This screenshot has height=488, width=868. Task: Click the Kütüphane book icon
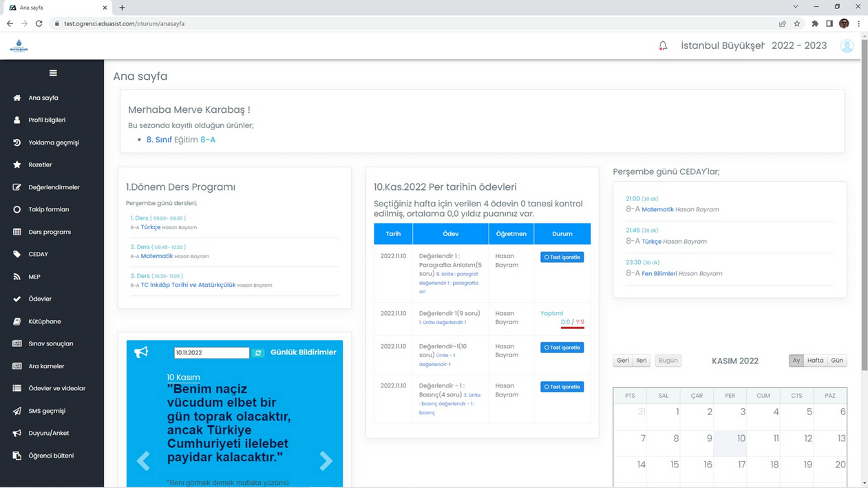pyautogui.click(x=17, y=321)
